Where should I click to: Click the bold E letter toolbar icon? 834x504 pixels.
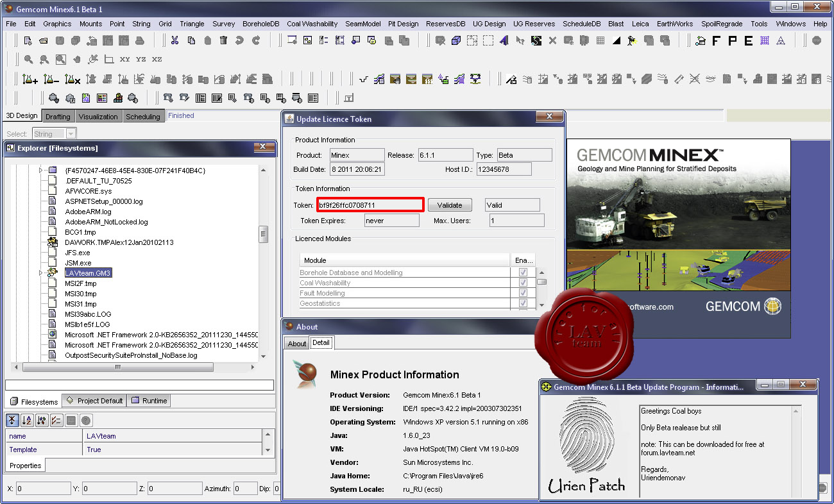(x=748, y=40)
